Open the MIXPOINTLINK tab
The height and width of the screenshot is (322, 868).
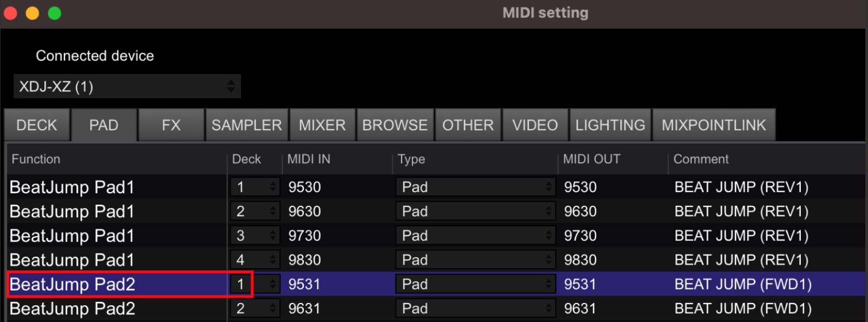713,124
